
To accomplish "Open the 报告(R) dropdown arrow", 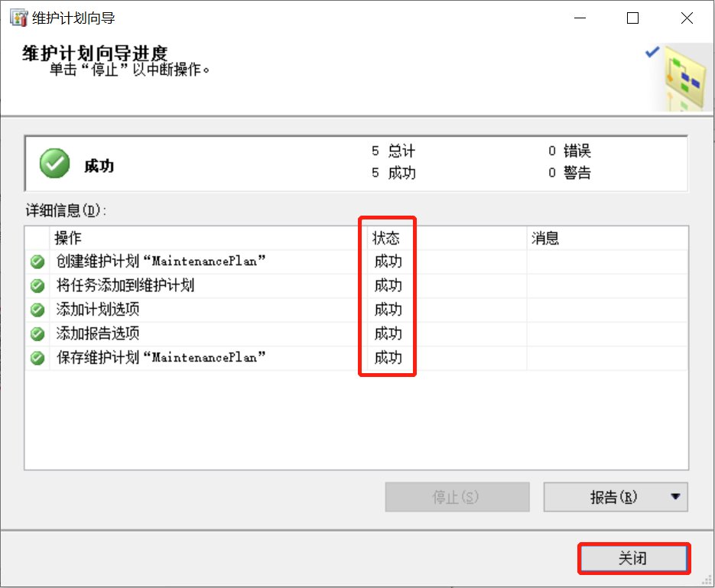I will 675,496.
